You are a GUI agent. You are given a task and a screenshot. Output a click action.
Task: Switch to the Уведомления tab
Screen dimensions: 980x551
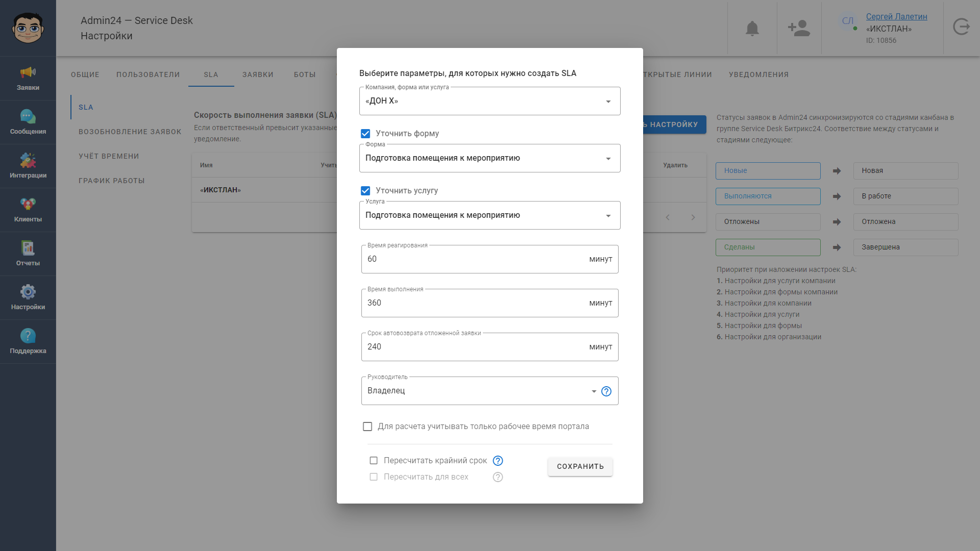[x=758, y=74]
